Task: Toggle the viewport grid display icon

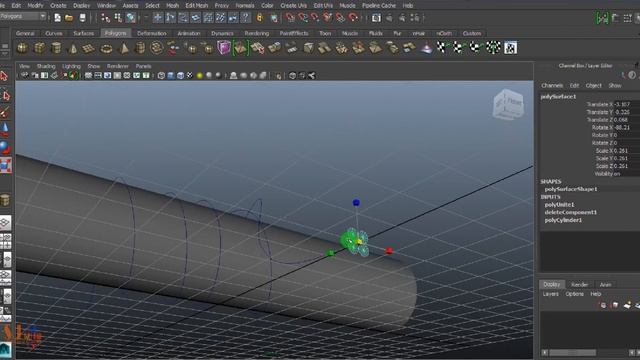Action: click(x=88, y=76)
